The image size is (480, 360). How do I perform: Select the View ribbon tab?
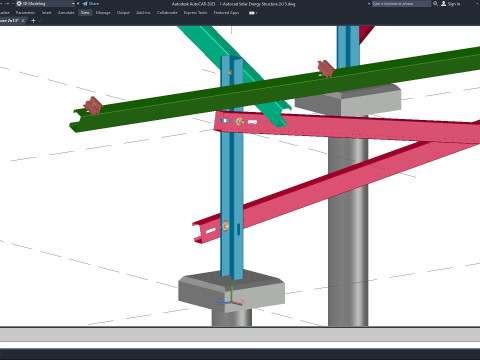click(x=85, y=13)
